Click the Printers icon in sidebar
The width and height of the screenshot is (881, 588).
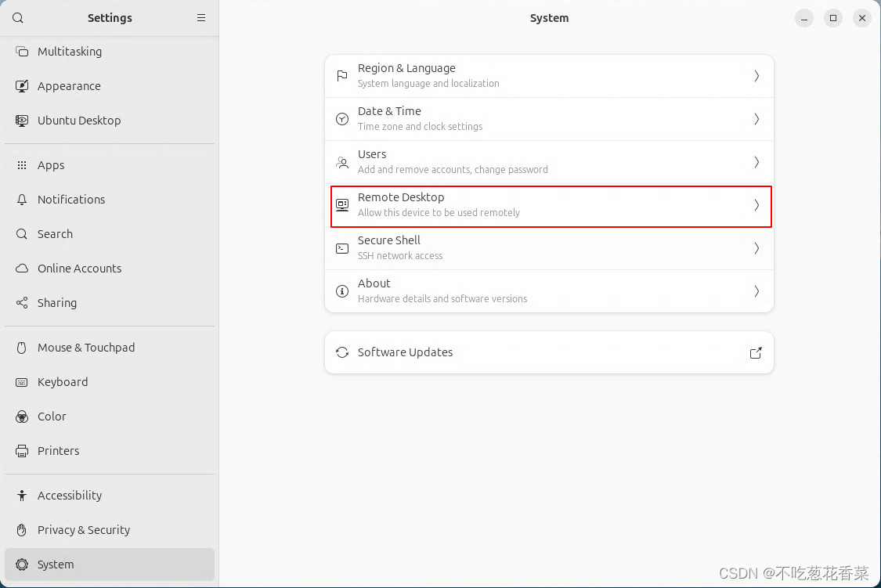pos(22,451)
